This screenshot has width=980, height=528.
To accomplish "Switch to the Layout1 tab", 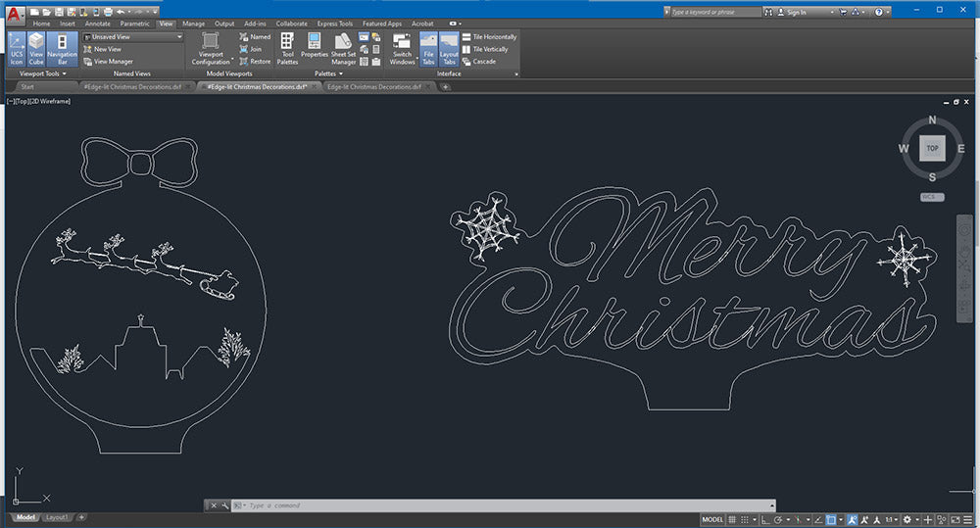I will (56, 517).
